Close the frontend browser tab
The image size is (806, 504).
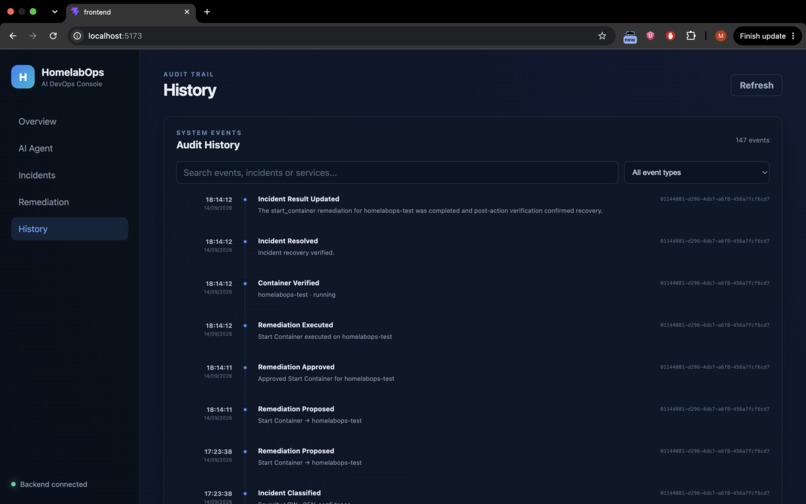[187, 12]
